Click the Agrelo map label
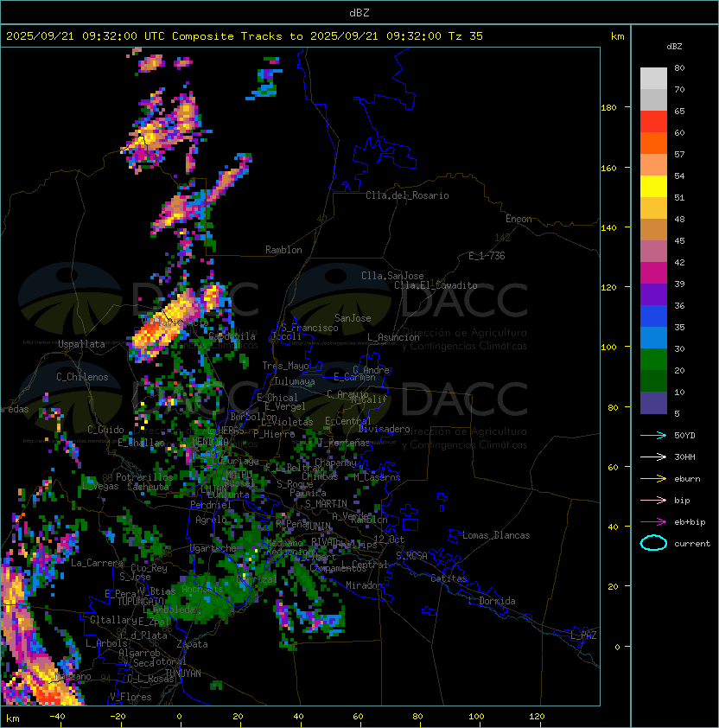The width and height of the screenshot is (719, 728). pos(211,520)
